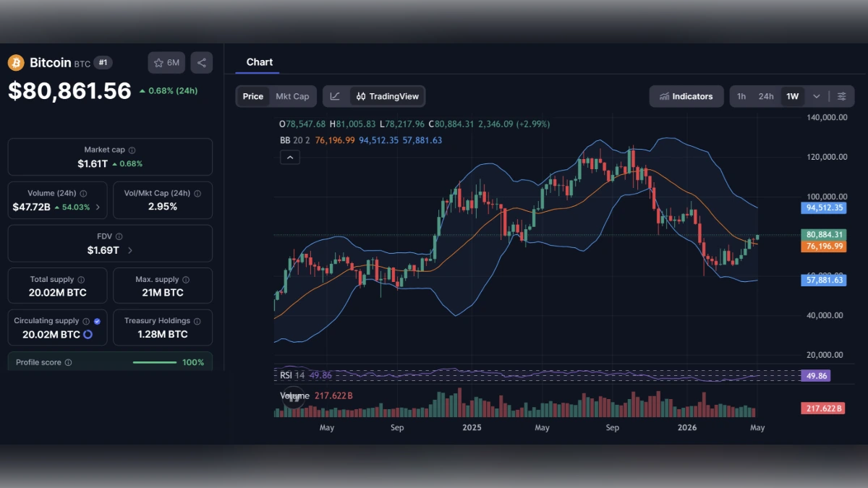Expand Volume (24h) details chevron
Viewport: 868px width, 488px height.
[x=98, y=207]
